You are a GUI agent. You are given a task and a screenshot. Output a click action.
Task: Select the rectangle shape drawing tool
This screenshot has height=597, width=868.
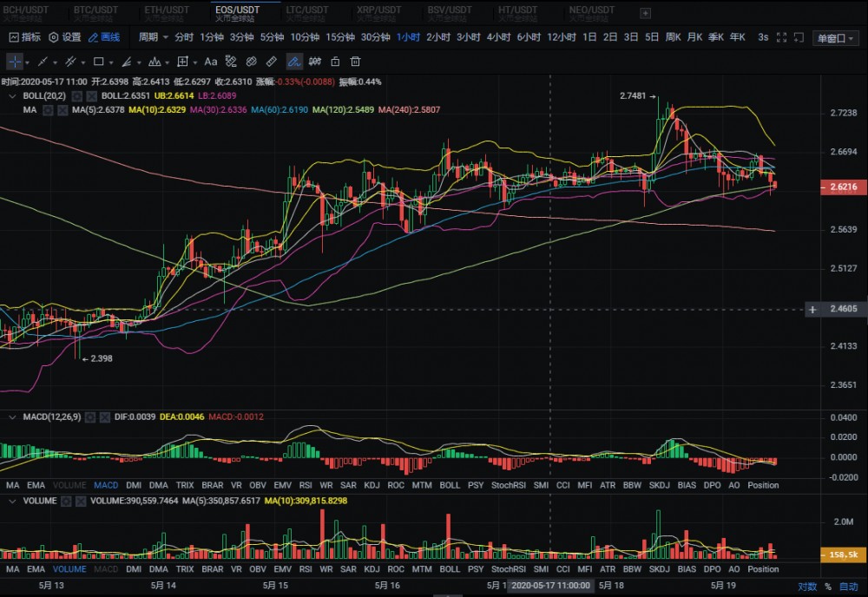98,62
